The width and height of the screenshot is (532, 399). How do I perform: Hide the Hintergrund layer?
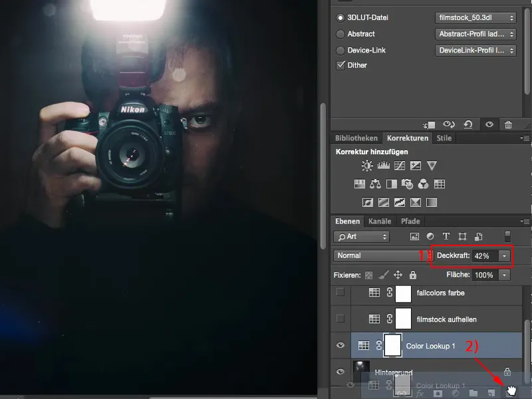tap(340, 372)
